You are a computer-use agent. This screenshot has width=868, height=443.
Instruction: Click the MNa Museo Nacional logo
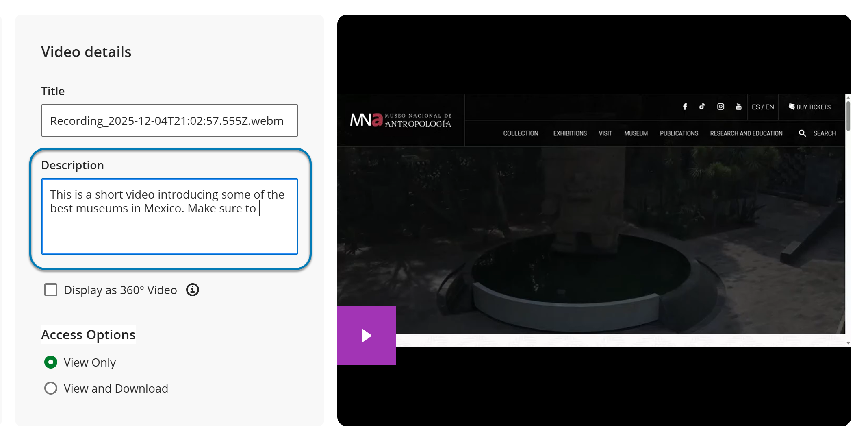click(401, 120)
